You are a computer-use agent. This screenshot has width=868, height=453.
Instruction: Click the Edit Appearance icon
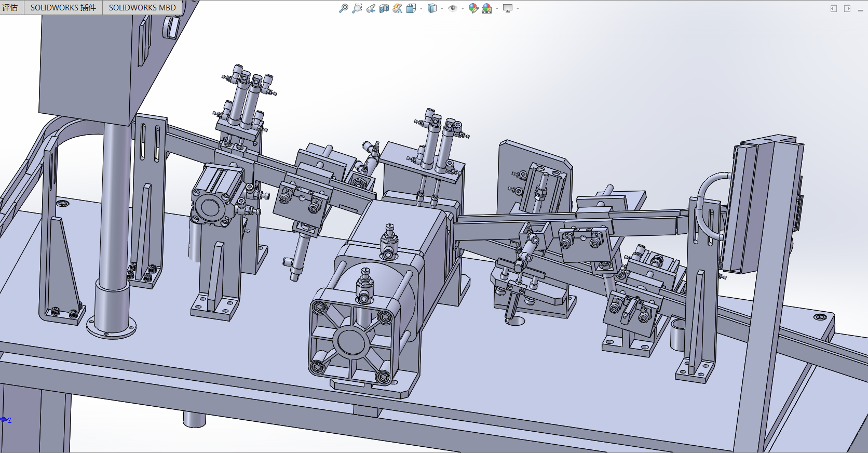coord(473,8)
